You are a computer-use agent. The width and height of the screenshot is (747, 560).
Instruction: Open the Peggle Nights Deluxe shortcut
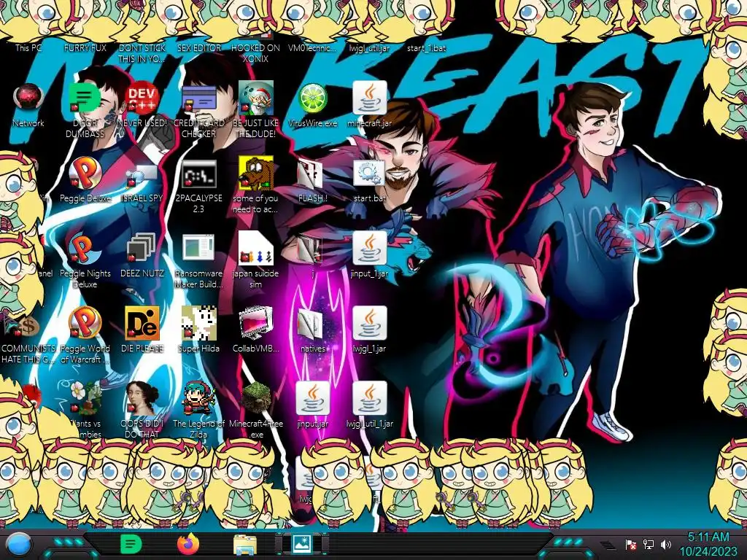(85, 249)
